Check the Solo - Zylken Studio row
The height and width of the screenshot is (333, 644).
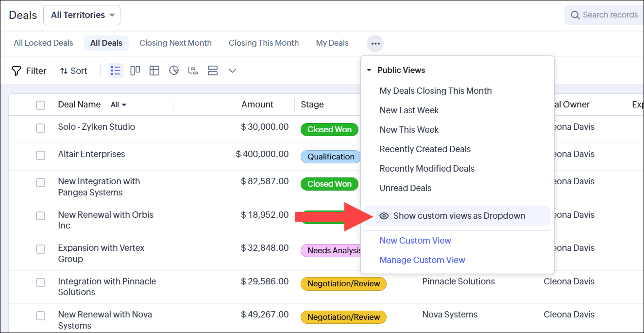(x=40, y=128)
